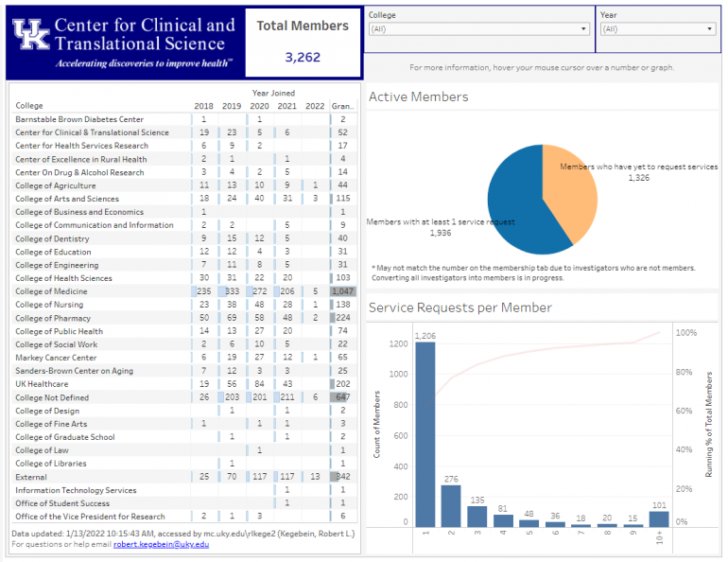Select the College of Business and Economics row label
The image size is (728, 562).
[79, 212]
